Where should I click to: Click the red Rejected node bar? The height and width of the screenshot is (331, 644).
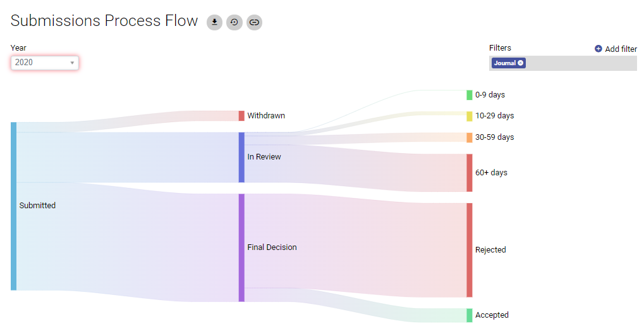click(x=470, y=250)
